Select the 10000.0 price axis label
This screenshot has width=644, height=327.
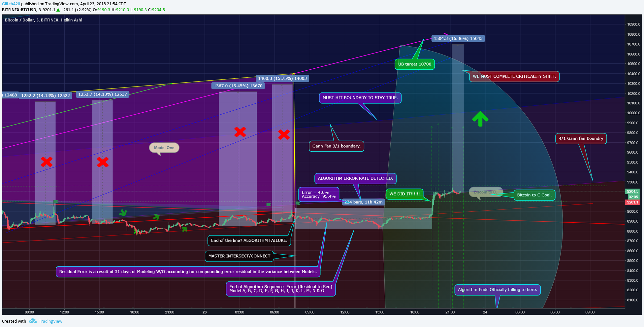634,113
